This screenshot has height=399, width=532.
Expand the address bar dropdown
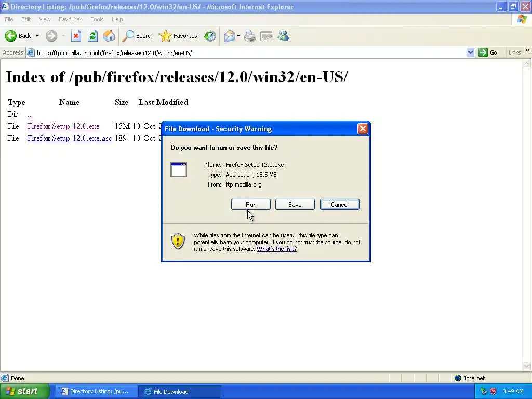click(470, 53)
